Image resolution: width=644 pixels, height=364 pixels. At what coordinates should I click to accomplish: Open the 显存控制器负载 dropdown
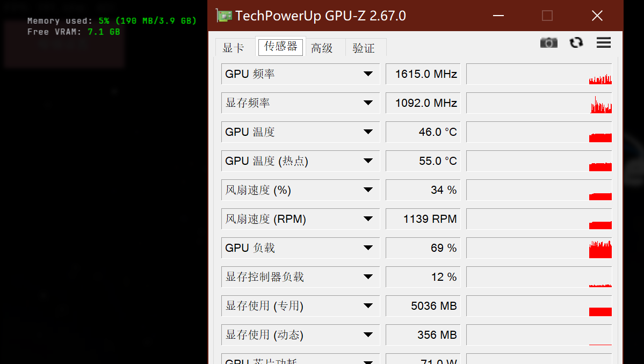[368, 276]
